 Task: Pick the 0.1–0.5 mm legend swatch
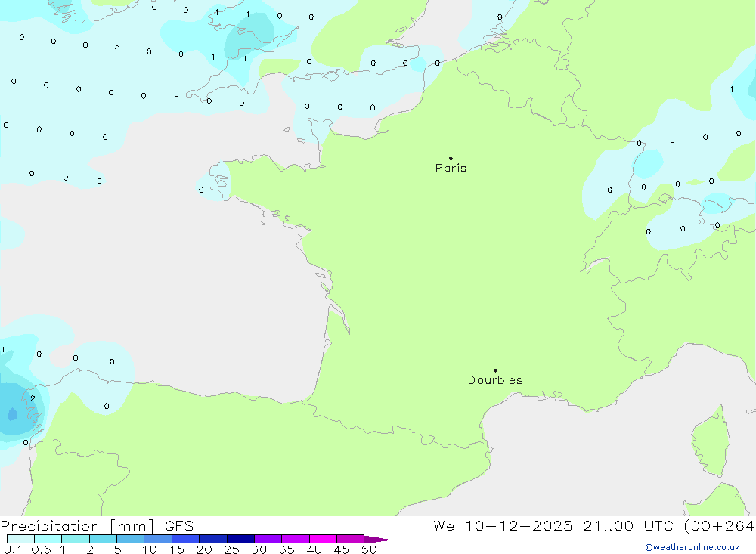[20, 539]
